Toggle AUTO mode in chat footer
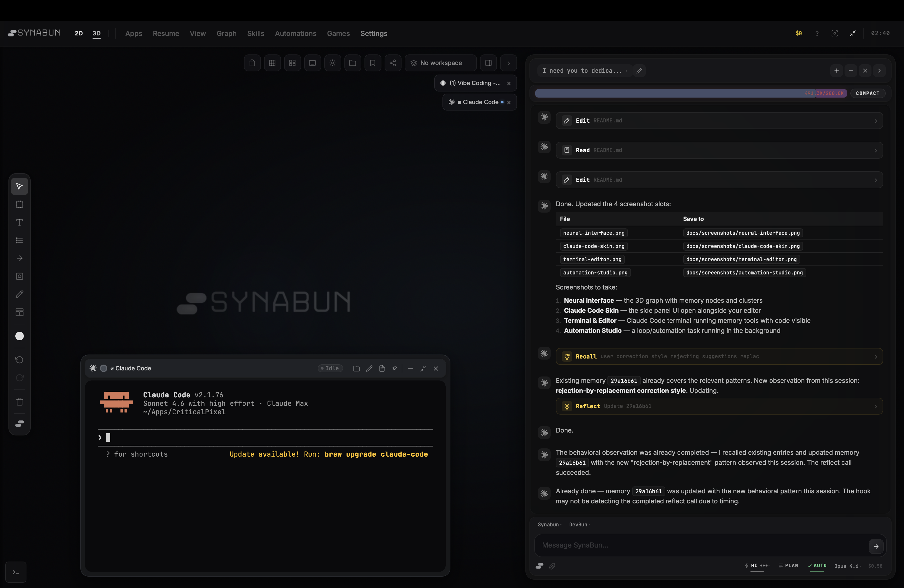The height and width of the screenshot is (588, 904). coord(817,566)
